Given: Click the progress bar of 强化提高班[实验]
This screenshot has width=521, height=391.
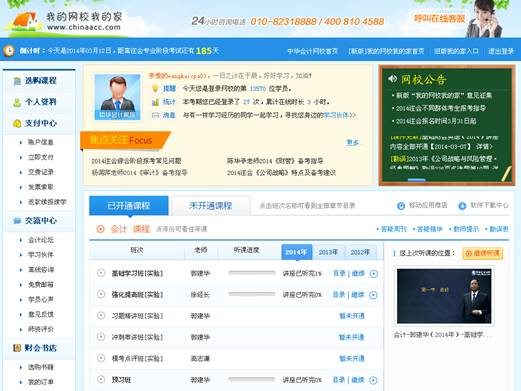Looking at the screenshot, I should click(252, 294).
